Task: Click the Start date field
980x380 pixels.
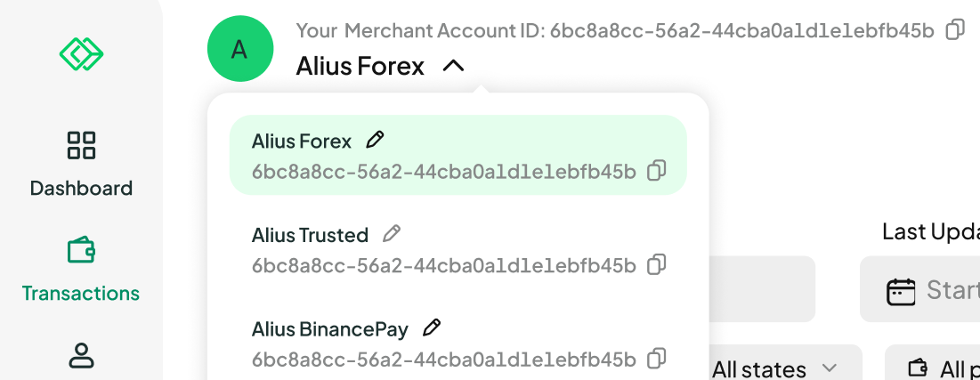Action: coord(920,289)
